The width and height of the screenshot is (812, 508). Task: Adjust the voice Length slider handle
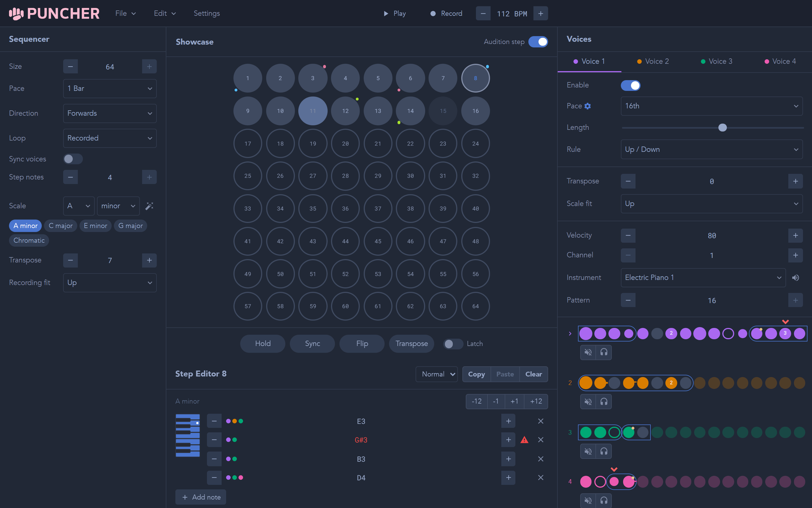point(722,128)
